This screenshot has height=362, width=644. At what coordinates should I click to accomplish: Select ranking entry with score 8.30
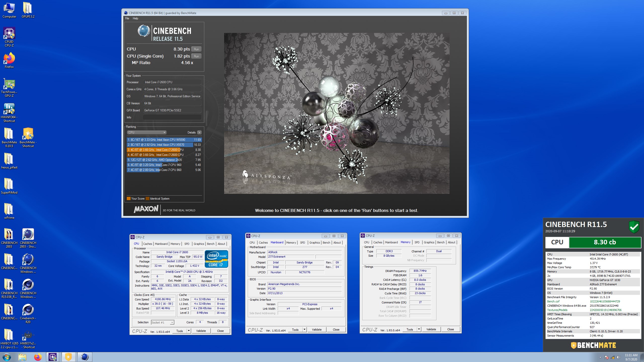(x=164, y=150)
